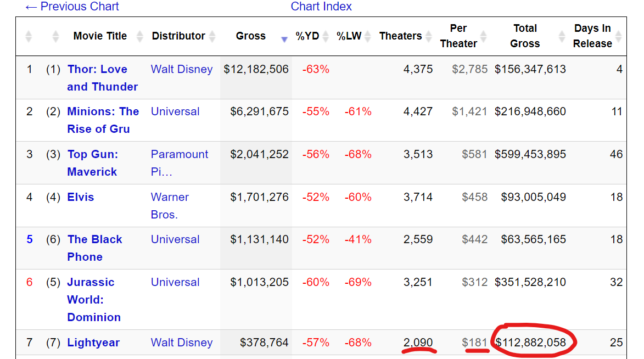Select the Top Gun: Maverick title link
This screenshot has height=359, width=644.
[92, 155]
